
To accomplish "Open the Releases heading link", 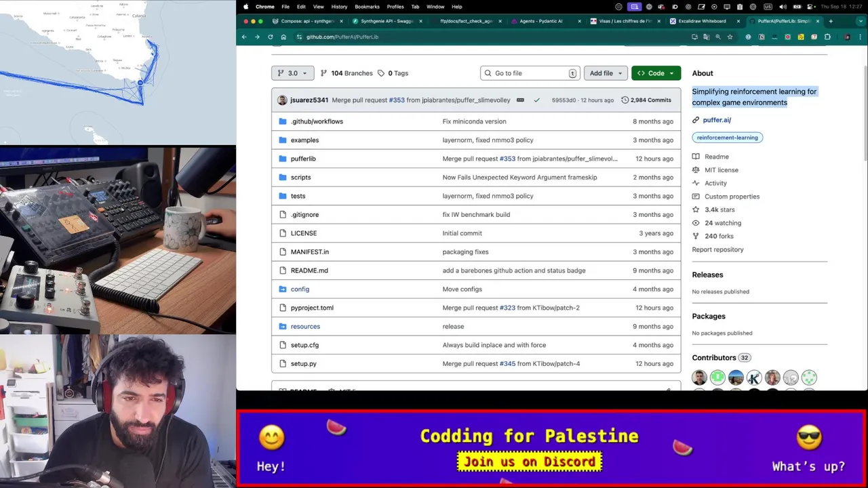I will pos(707,275).
